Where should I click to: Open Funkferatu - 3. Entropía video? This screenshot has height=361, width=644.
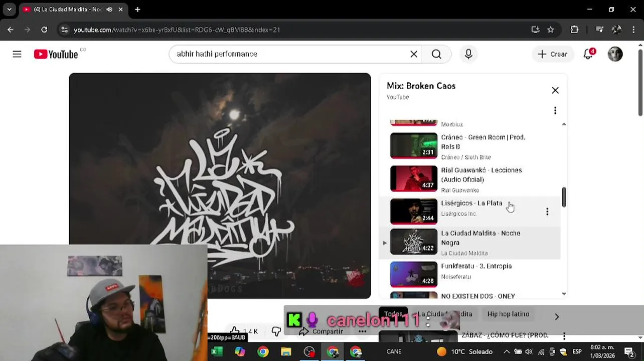(x=476, y=266)
